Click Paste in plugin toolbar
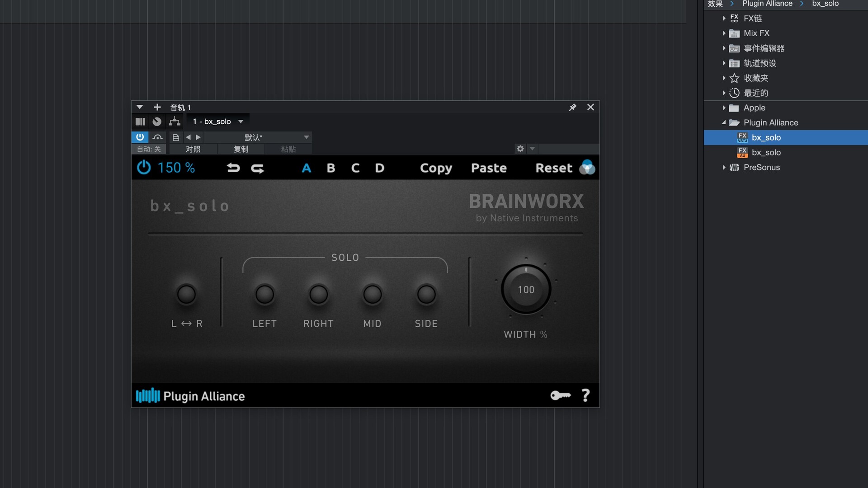 pos(489,168)
